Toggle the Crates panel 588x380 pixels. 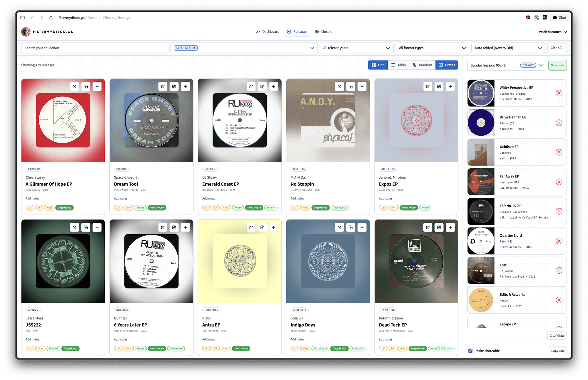(x=447, y=65)
